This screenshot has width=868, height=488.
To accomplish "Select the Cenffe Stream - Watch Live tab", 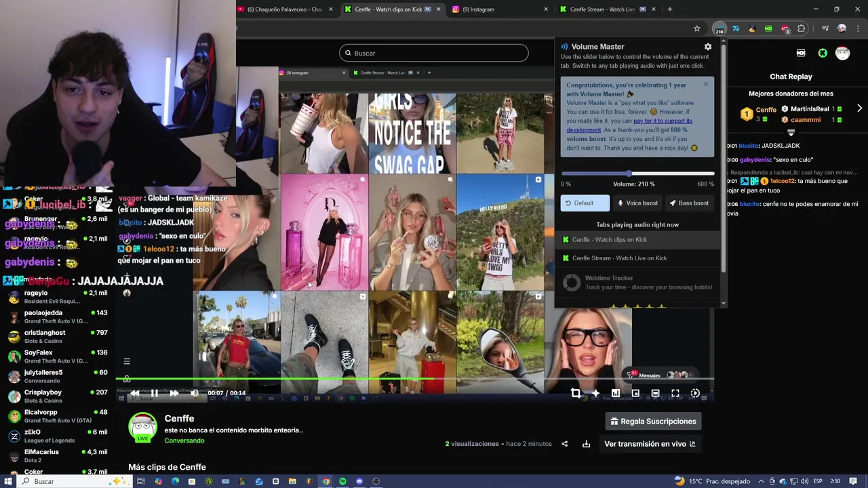I will [608, 9].
